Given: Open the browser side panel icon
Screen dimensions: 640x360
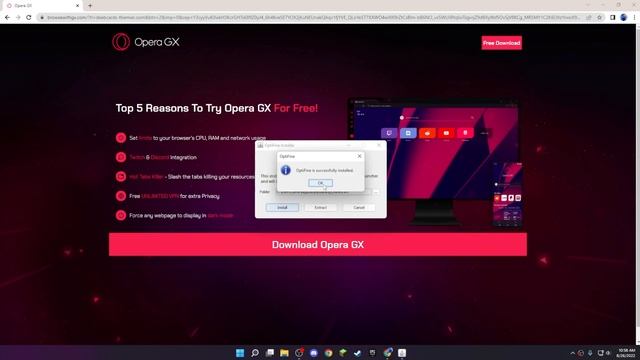Looking at the screenshot, I should 613,18.
